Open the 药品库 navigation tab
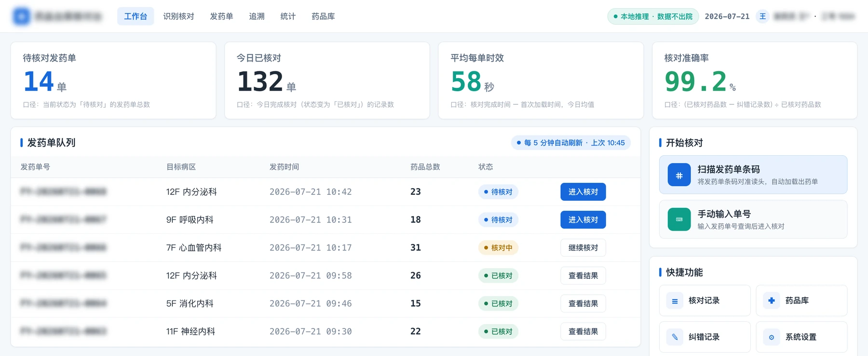Image resolution: width=868 pixels, height=356 pixels. pyautogui.click(x=323, y=16)
